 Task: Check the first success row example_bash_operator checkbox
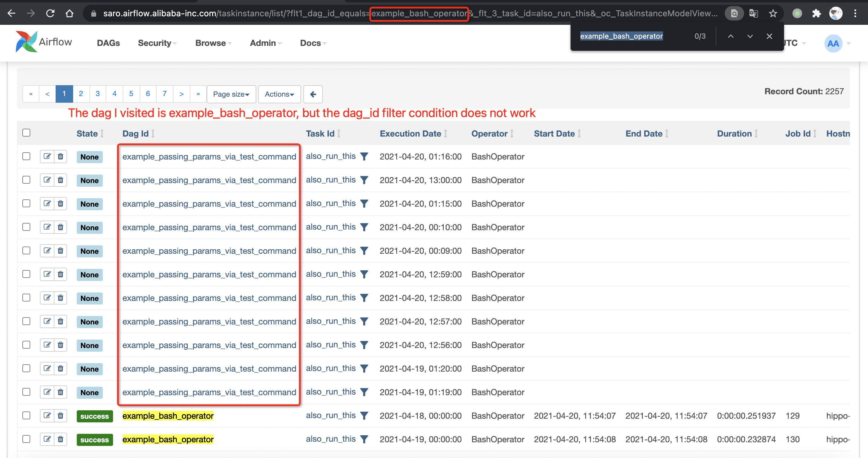pyautogui.click(x=26, y=416)
